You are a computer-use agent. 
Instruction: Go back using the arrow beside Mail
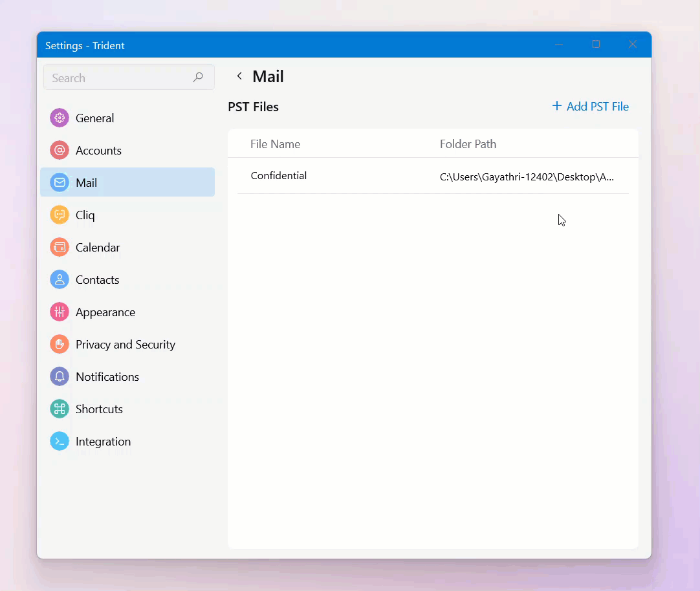(240, 76)
